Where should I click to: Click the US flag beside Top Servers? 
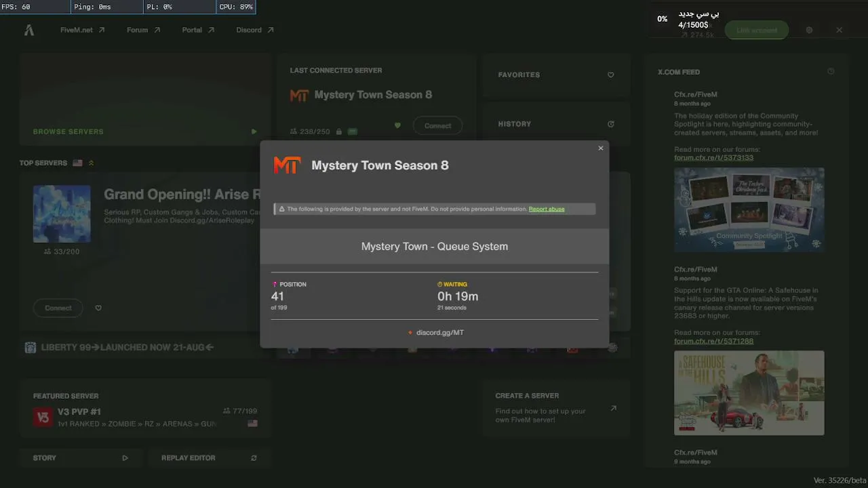point(77,163)
